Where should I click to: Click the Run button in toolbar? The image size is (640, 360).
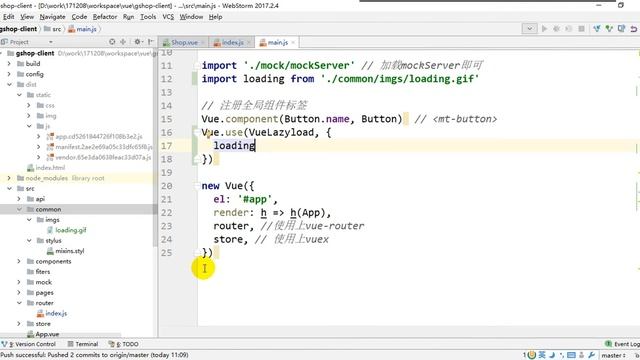544,29
